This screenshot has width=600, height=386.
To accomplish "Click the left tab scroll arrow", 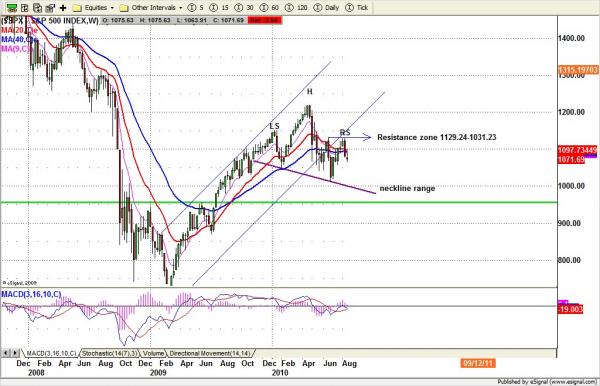I will click(x=6, y=353).
